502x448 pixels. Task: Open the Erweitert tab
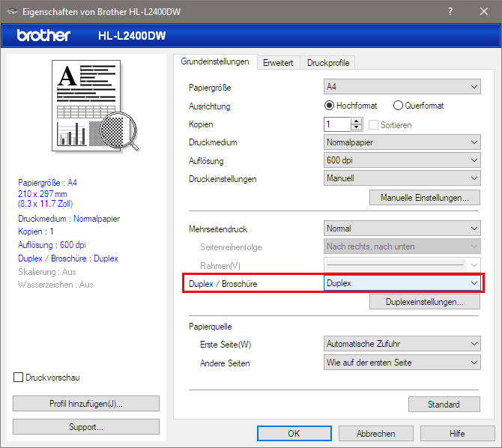(278, 63)
